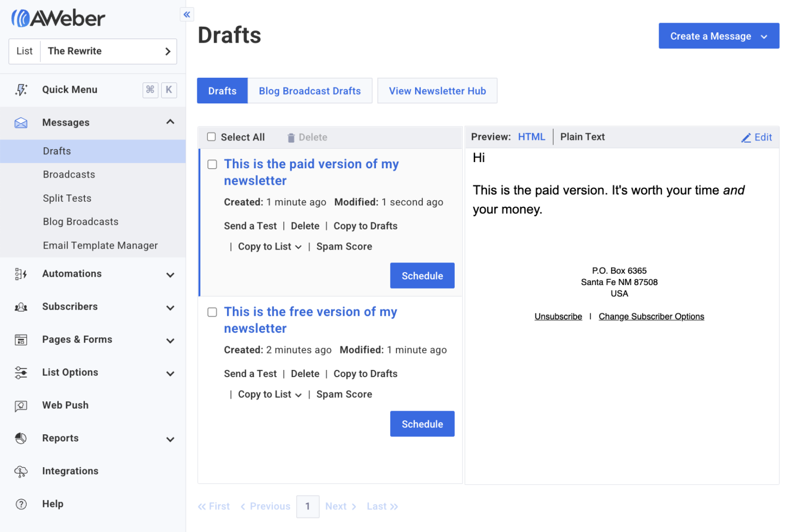Check the Select All checkbox
This screenshot has width=791, height=532.
[211, 137]
